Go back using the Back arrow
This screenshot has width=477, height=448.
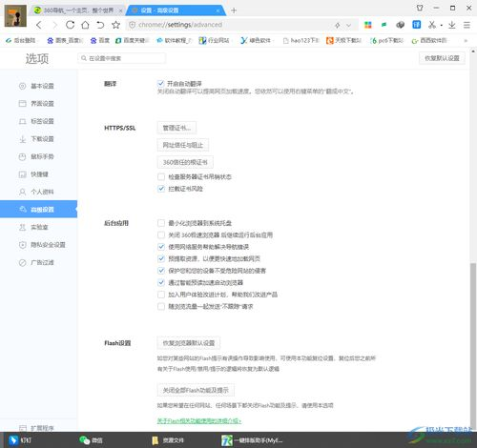tap(39, 25)
